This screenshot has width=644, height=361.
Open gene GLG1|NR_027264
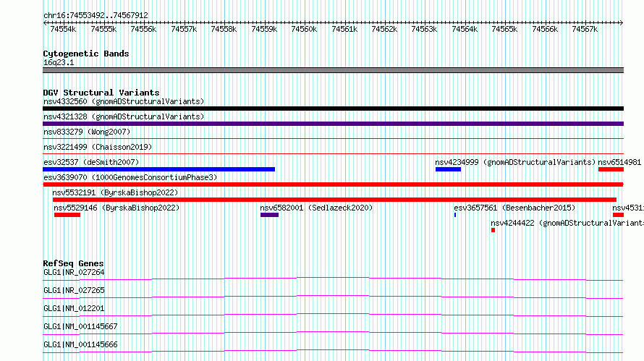coord(74,272)
